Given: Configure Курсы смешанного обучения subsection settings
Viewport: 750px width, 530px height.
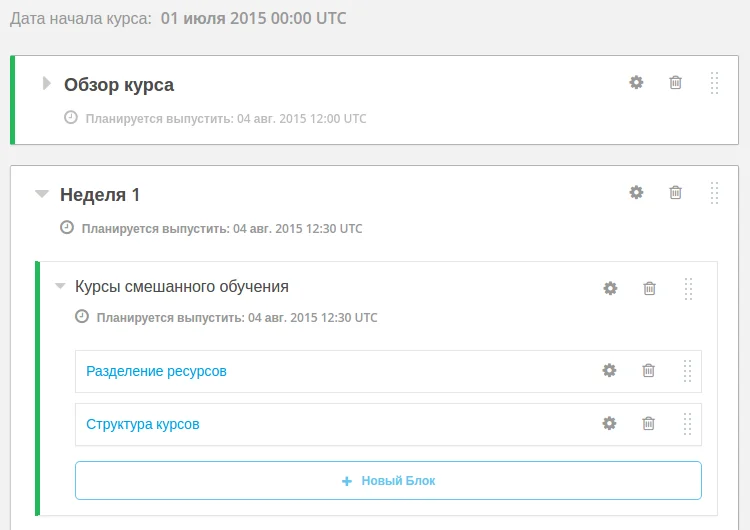Looking at the screenshot, I should coord(610,288).
